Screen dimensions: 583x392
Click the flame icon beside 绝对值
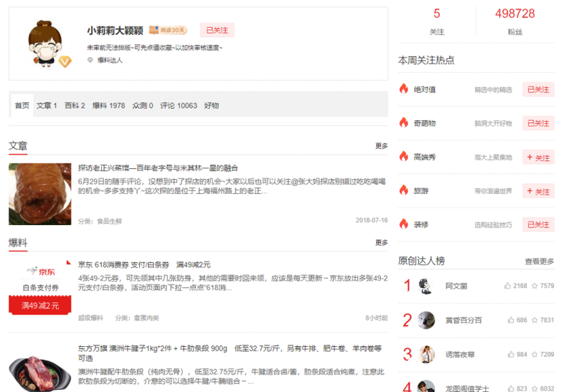404,89
